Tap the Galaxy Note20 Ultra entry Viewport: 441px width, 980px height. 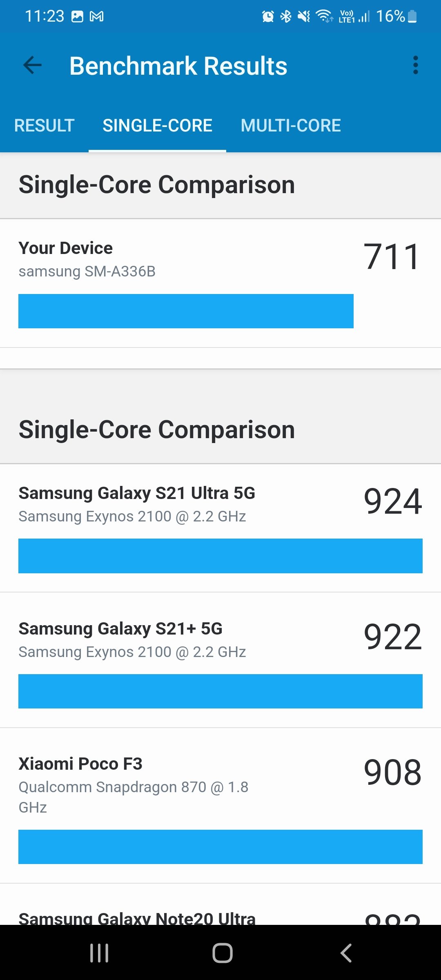[220, 905]
